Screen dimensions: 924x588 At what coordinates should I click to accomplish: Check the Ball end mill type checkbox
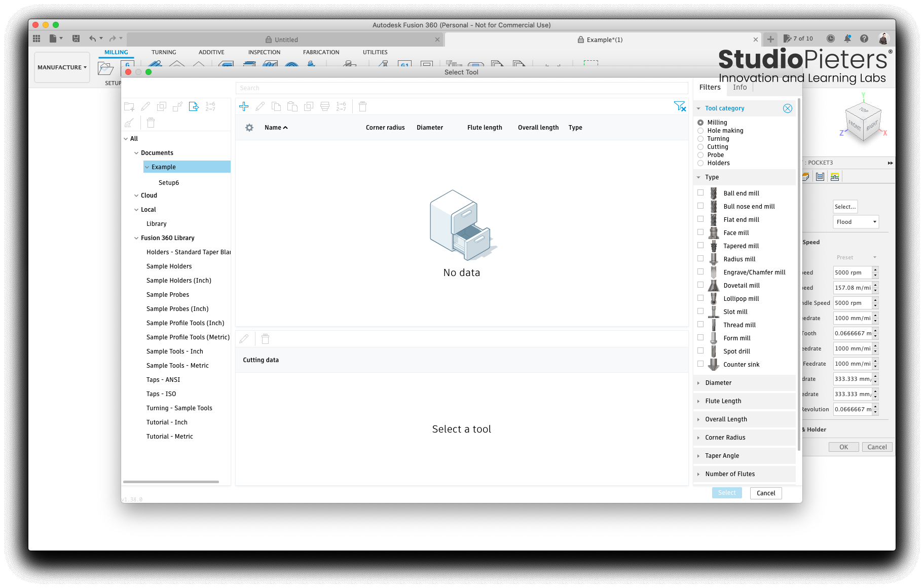pos(700,192)
